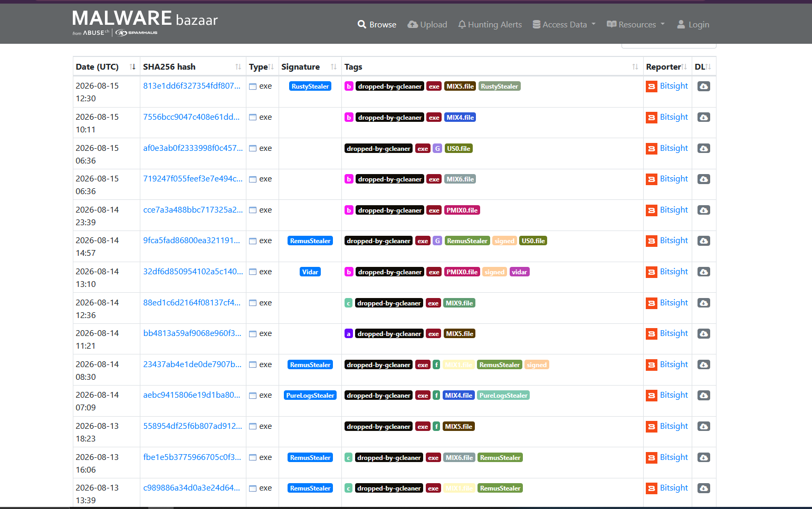
Task: Click the 'a' tag in bb4813a5 row
Action: (x=349, y=334)
